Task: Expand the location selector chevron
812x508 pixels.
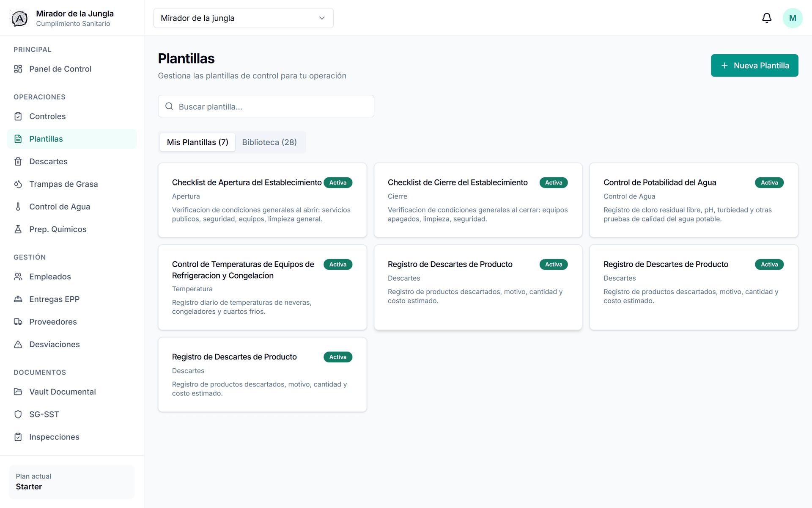Action: point(322,18)
